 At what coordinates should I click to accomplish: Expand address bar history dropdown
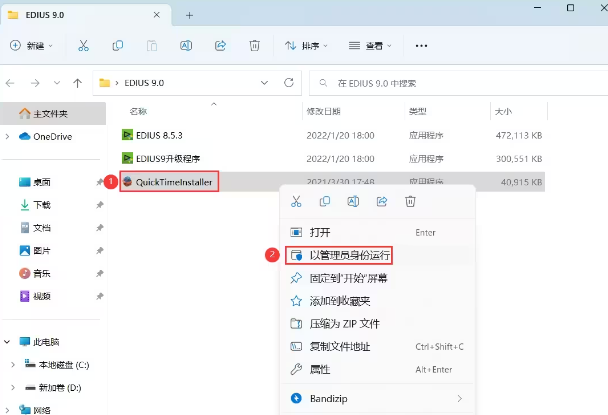264,83
